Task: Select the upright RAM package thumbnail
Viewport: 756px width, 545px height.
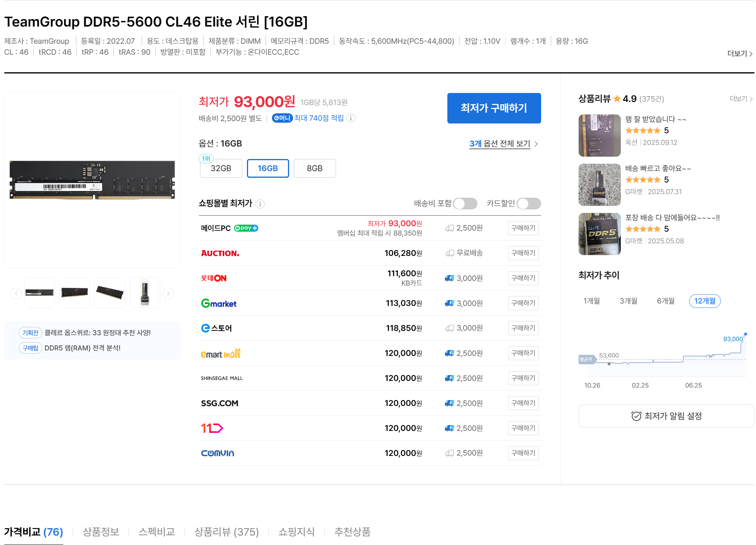Action: point(145,293)
